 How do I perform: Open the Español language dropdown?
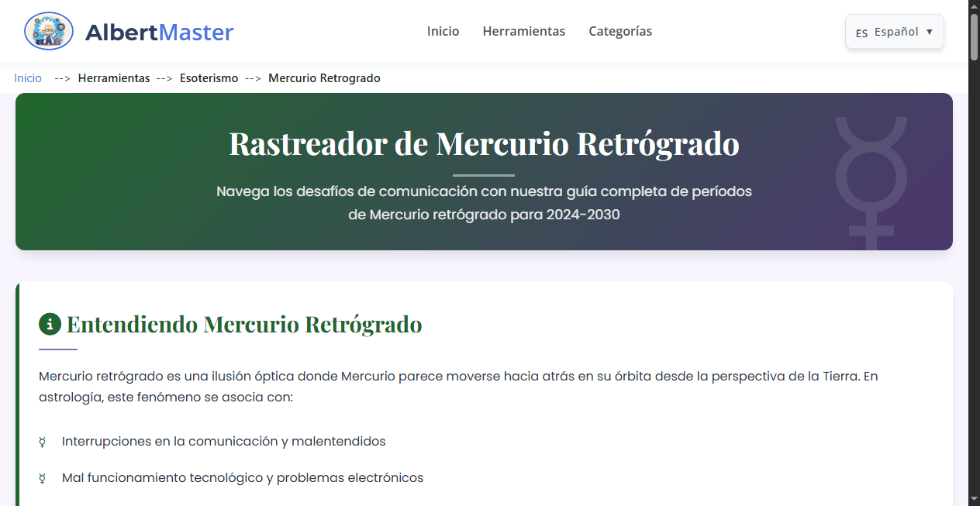[894, 32]
